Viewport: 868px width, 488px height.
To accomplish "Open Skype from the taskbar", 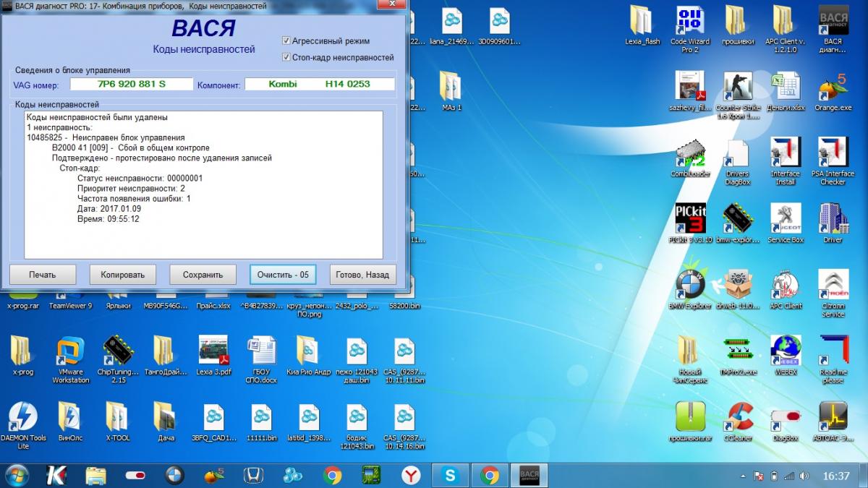I will coord(451,475).
